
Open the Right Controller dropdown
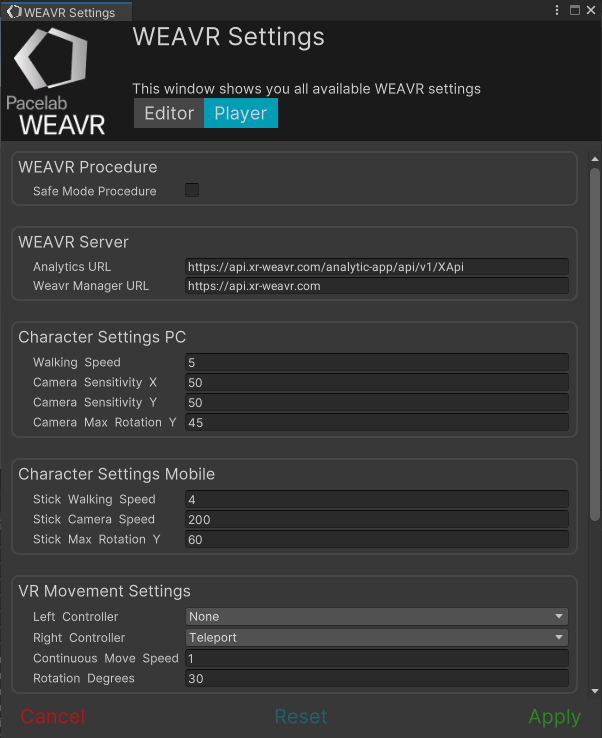pyautogui.click(x=377, y=638)
